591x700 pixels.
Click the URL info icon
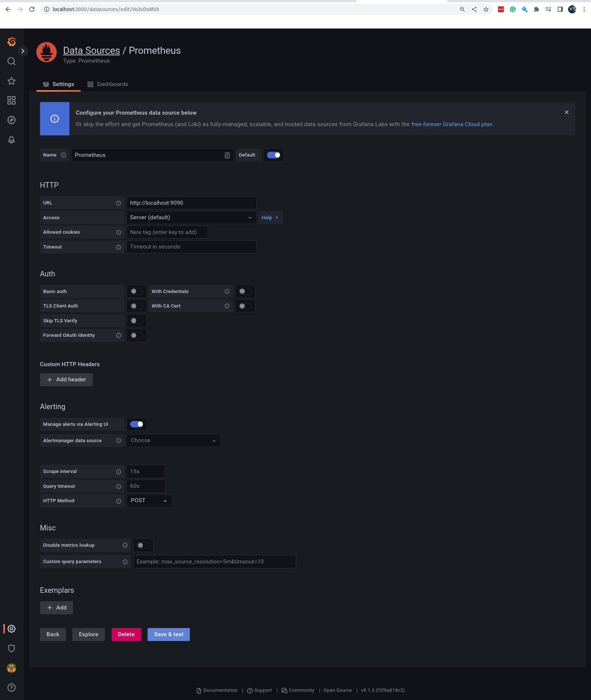pos(119,203)
